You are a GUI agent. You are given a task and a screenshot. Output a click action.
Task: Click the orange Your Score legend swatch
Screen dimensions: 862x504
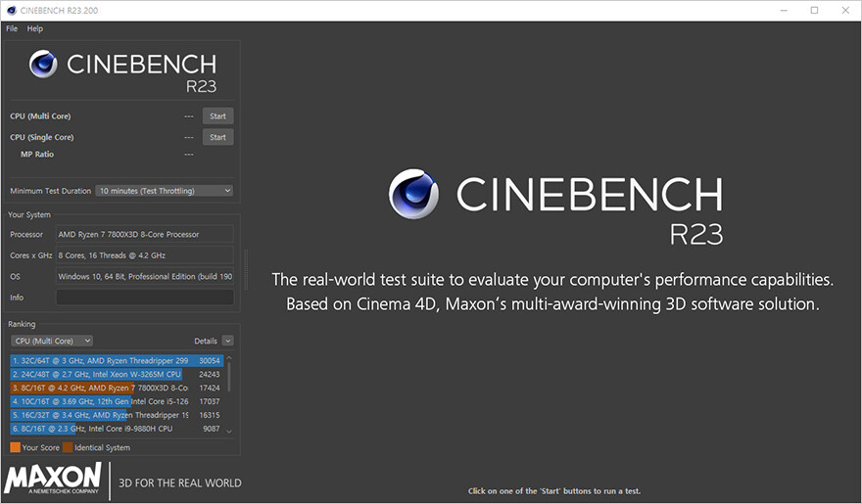(x=15, y=447)
